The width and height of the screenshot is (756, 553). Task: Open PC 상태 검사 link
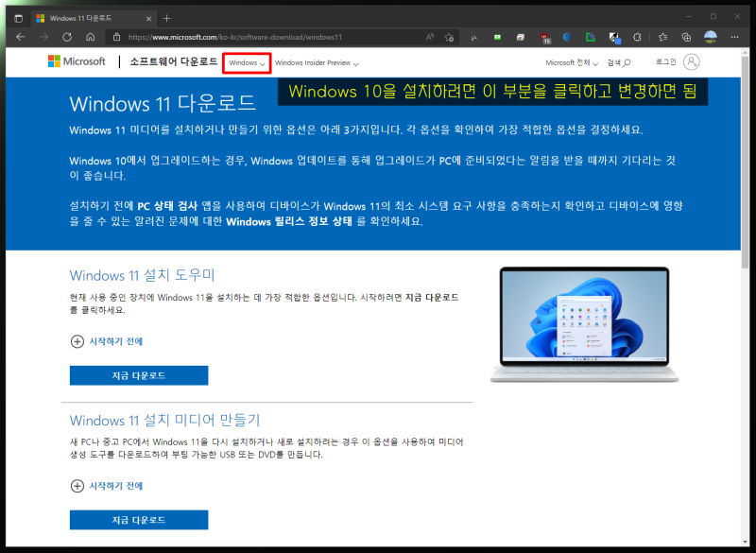[x=167, y=206]
